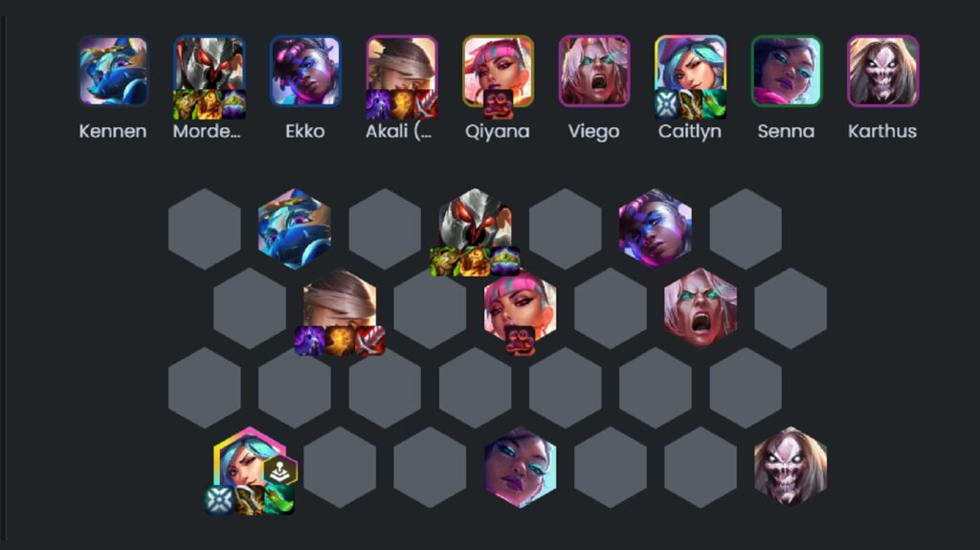Click Mordekaiser portrait in top row
980x550 pixels.
(x=210, y=71)
